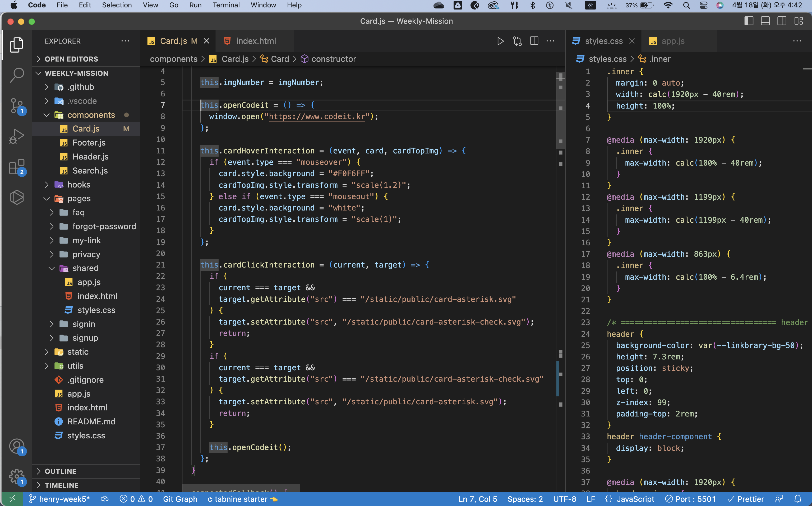Open the Run and Debug view
Image resolution: width=812 pixels, height=506 pixels.
17,136
